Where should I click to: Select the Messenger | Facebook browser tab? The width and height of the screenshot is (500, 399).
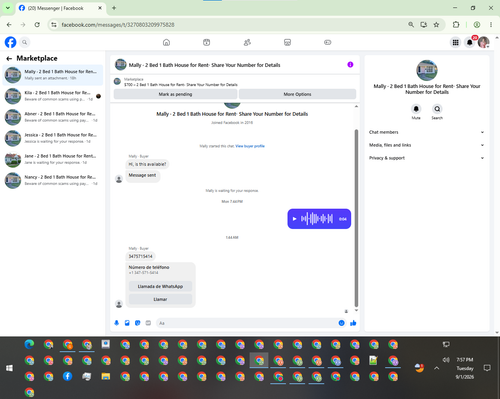coord(61,8)
